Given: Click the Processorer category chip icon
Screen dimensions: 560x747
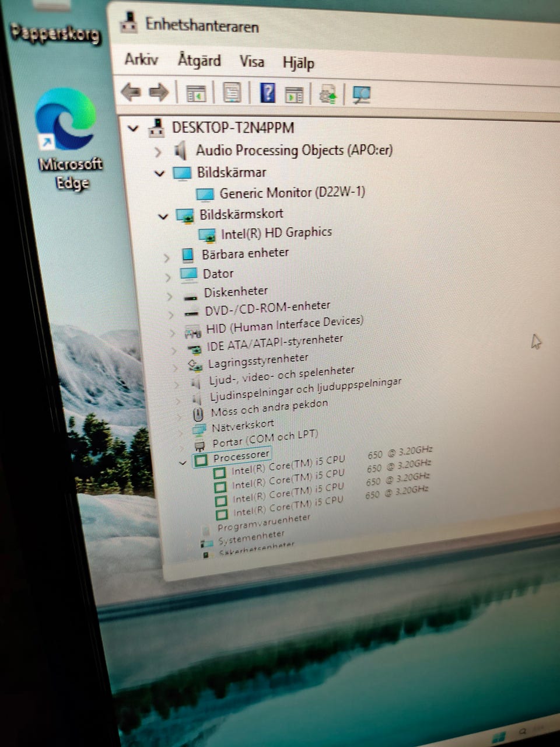Looking at the screenshot, I should tap(201, 460).
